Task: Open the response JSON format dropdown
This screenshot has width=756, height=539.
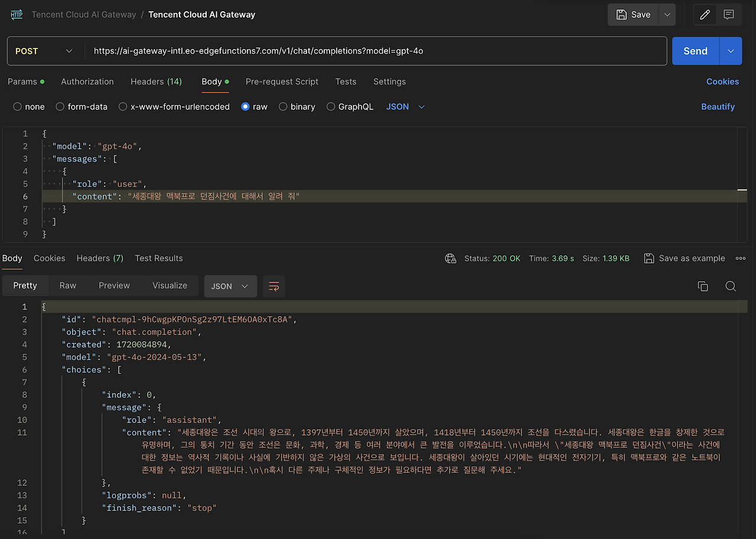Action: [x=230, y=286]
